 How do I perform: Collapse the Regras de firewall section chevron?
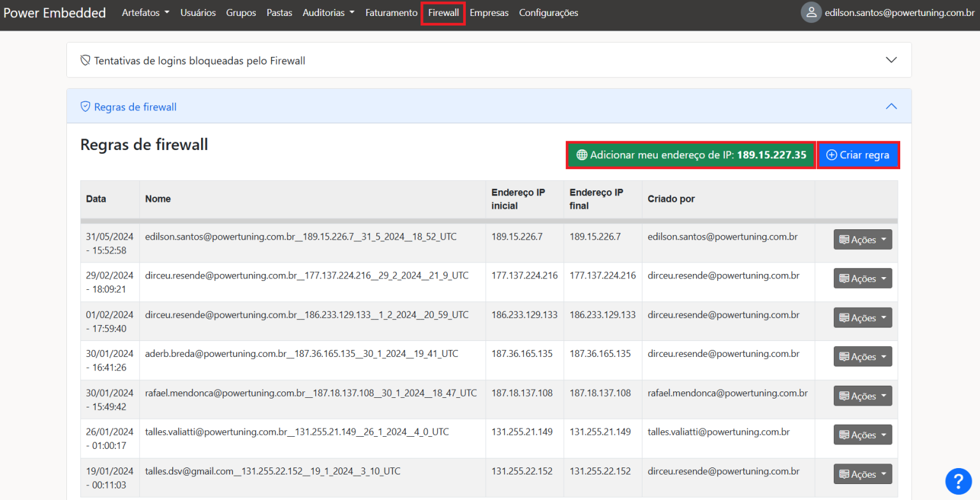(891, 107)
